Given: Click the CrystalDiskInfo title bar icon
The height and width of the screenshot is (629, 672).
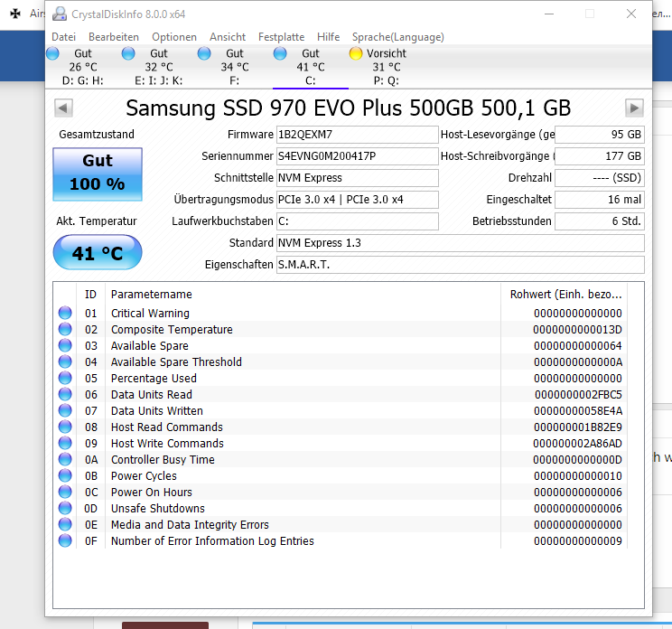Looking at the screenshot, I should [59, 14].
